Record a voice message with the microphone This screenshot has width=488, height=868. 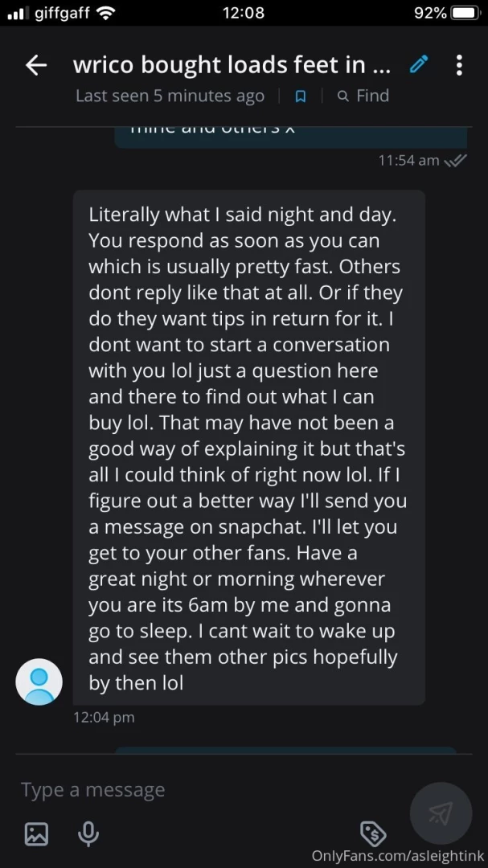[88, 833]
